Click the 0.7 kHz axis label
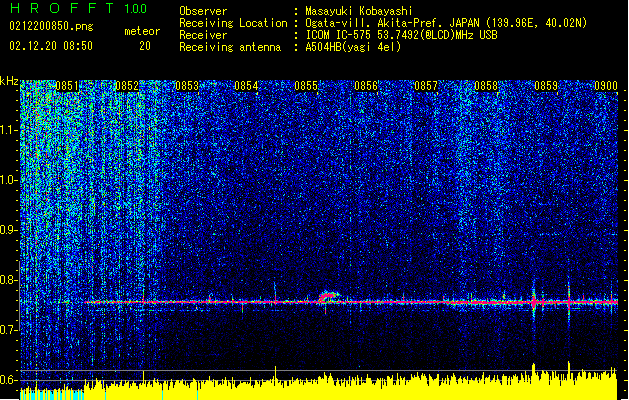Screen dimensions: 629x400 (x=8, y=330)
